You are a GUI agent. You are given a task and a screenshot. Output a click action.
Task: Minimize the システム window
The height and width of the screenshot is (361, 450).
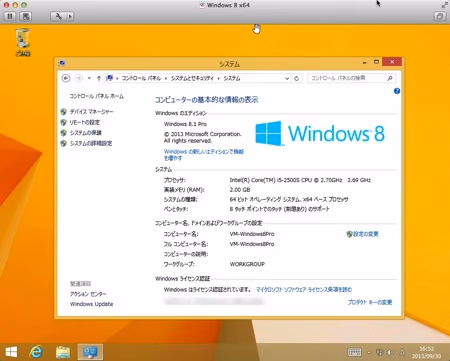coord(364,62)
